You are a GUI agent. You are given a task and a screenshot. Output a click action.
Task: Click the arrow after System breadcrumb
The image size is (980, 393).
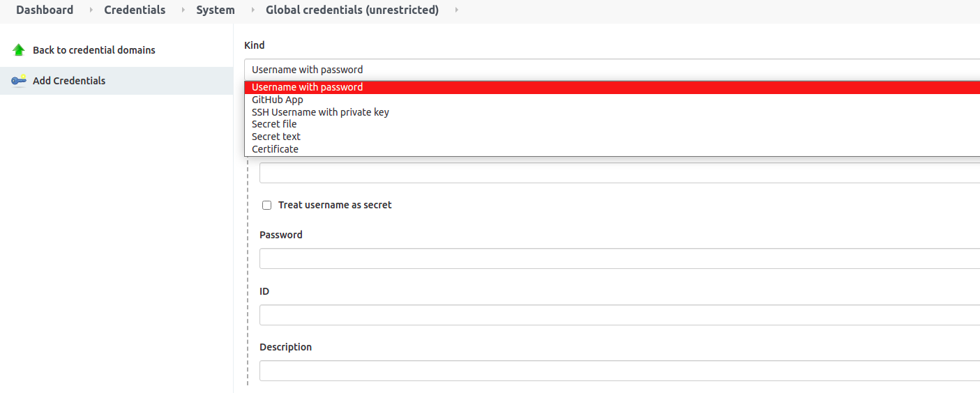[252, 10]
